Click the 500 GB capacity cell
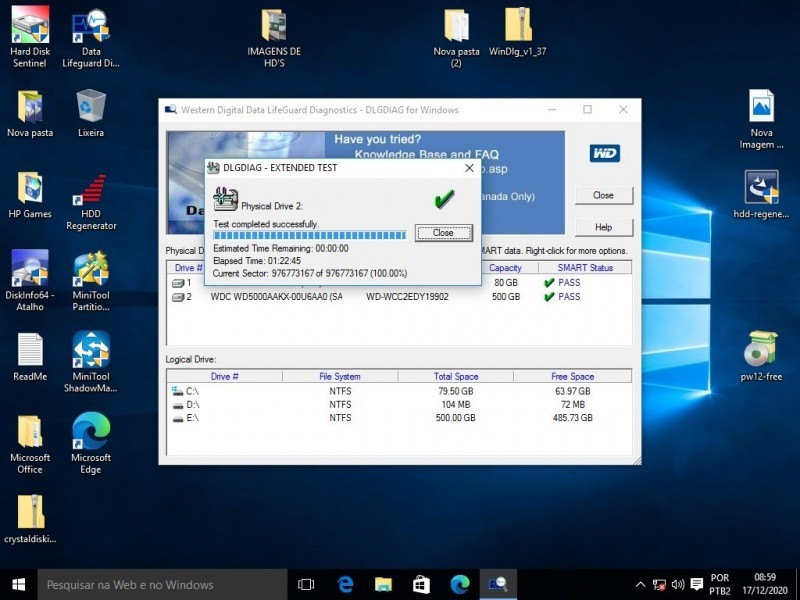The height and width of the screenshot is (600, 800). click(x=506, y=297)
